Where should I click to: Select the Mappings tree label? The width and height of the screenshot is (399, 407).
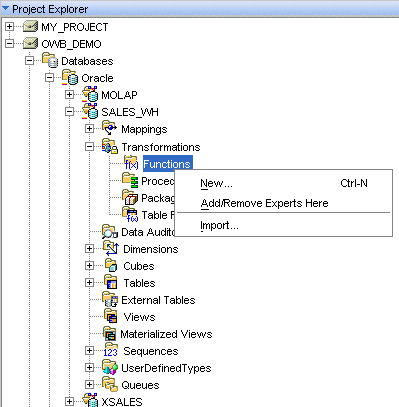pyautogui.click(x=144, y=129)
